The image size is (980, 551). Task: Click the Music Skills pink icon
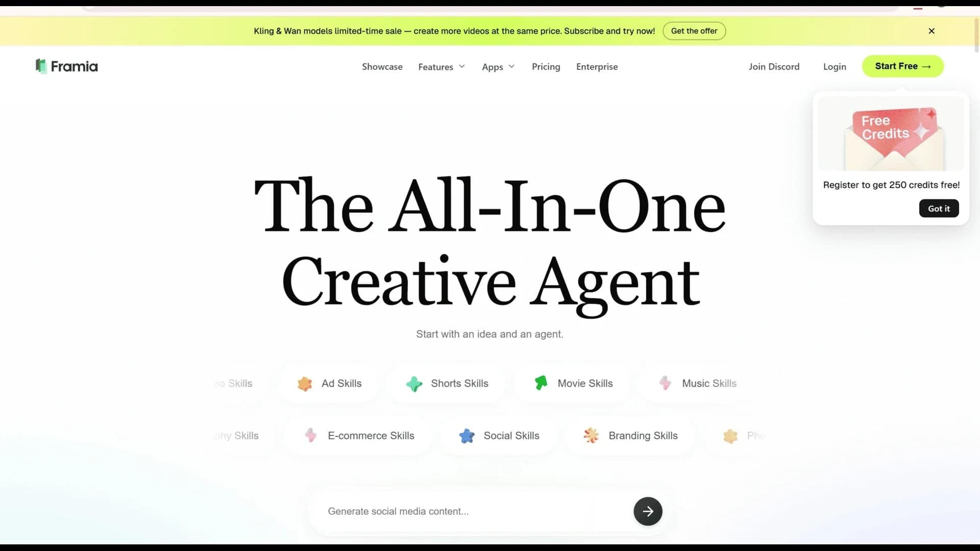coord(665,383)
